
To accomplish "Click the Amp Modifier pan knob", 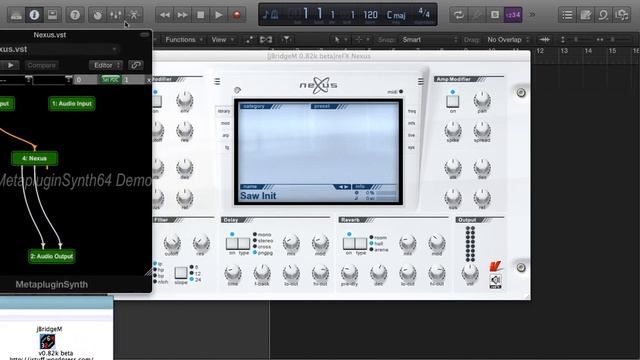I will click(482, 100).
